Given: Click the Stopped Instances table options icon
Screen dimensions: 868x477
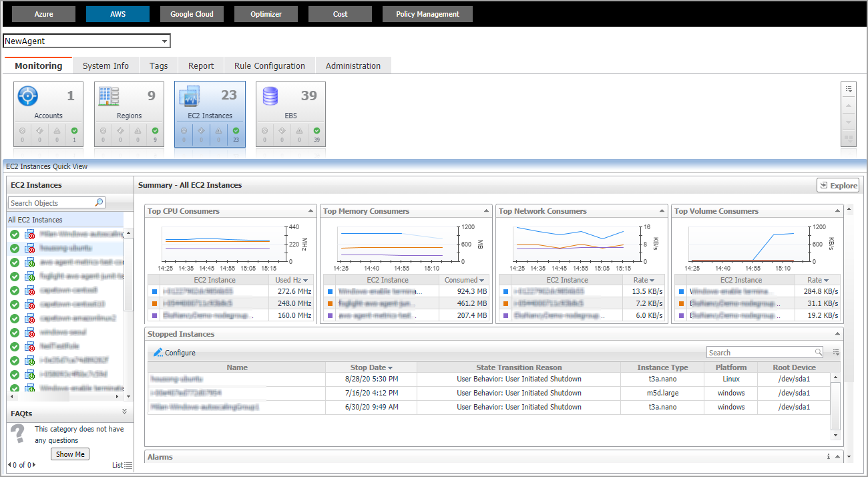Looking at the screenshot, I should coord(837,353).
